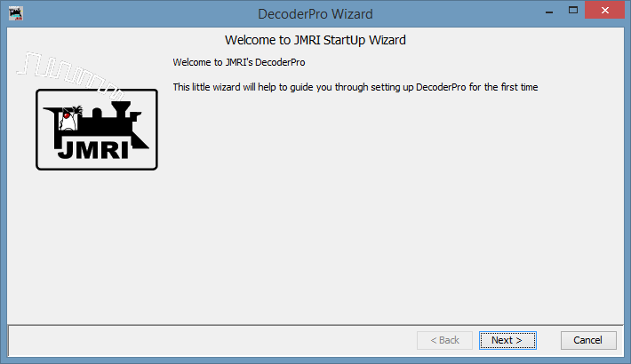Open the DecoderPro title bar app icon
Viewport: 631px width, 364px height.
16,13
